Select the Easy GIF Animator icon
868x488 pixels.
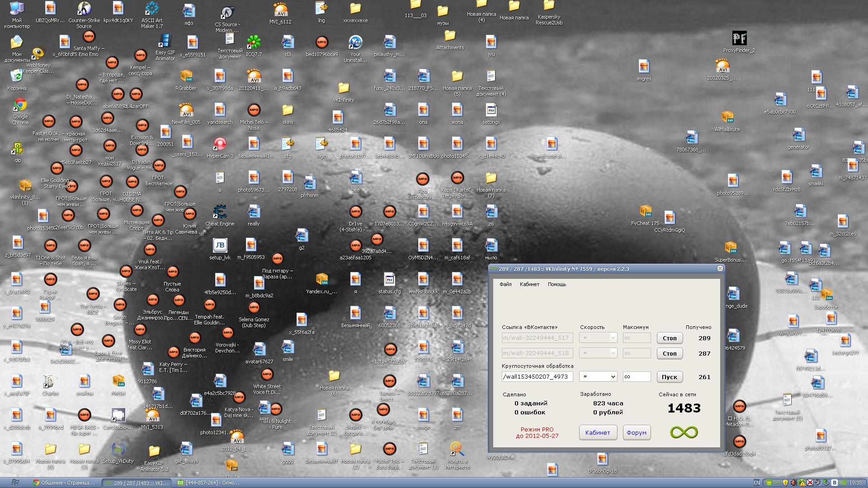click(x=165, y=47)
